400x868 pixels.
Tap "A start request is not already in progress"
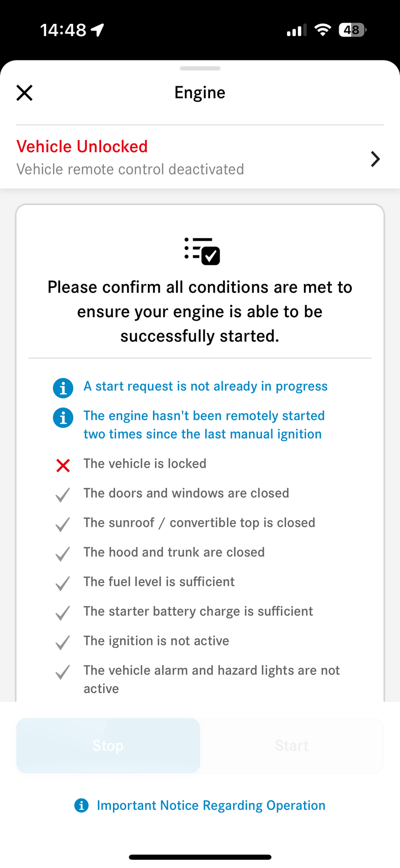coord(205,386)
